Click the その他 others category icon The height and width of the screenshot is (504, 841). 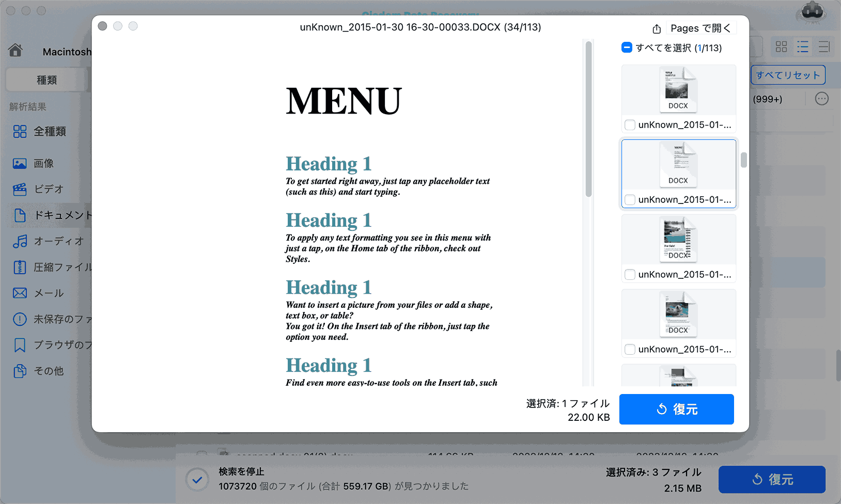[x=20, y=371]
